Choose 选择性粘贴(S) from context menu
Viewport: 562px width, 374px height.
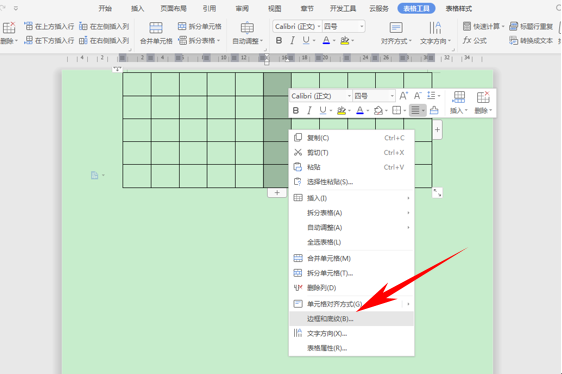[351, 182]
